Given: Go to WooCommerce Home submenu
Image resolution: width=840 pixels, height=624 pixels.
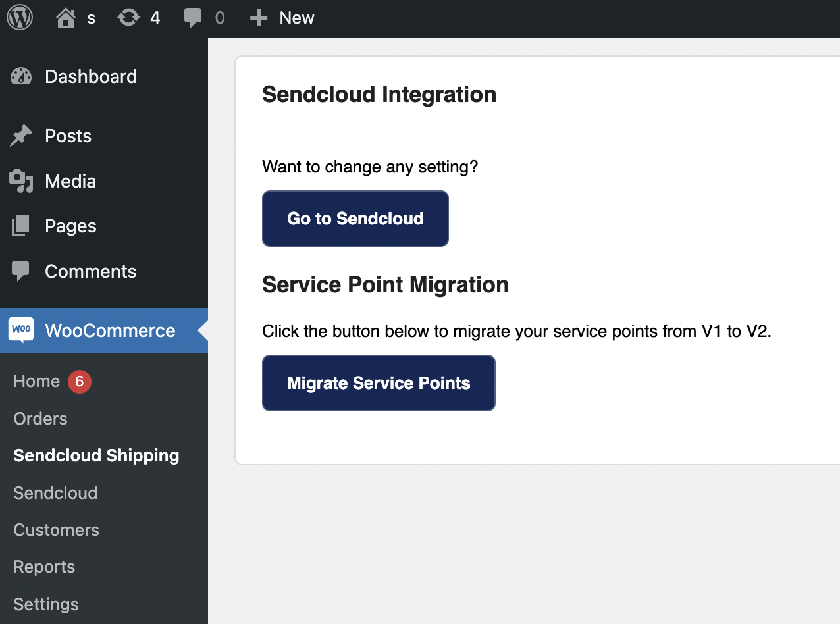Looking at the screenshot, I should (x=37, y=381).
